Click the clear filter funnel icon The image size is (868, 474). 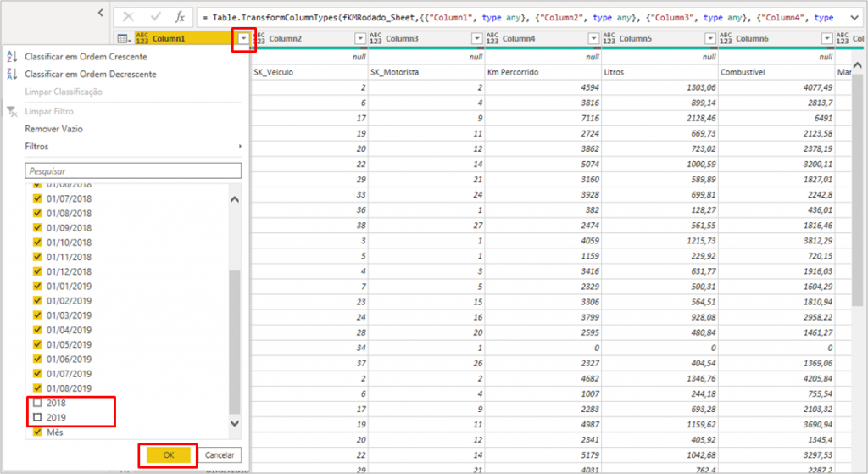pyautogui.click(x=12, y=111)
